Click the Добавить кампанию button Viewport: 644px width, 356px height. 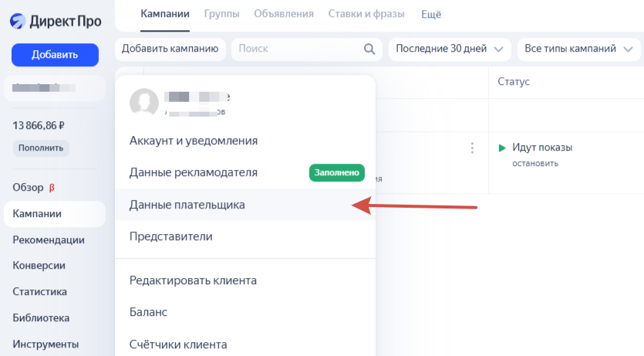[170, 49]
